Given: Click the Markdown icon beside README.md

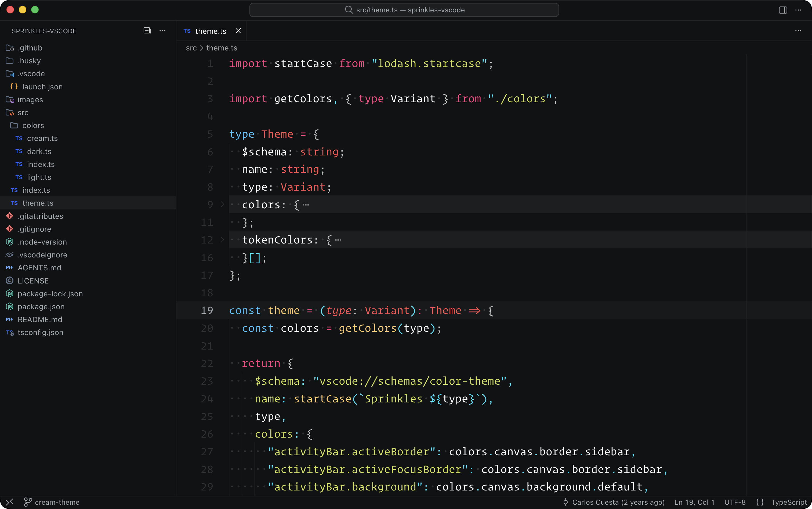Looking at the screenshot, I should (x=9, y=319).
